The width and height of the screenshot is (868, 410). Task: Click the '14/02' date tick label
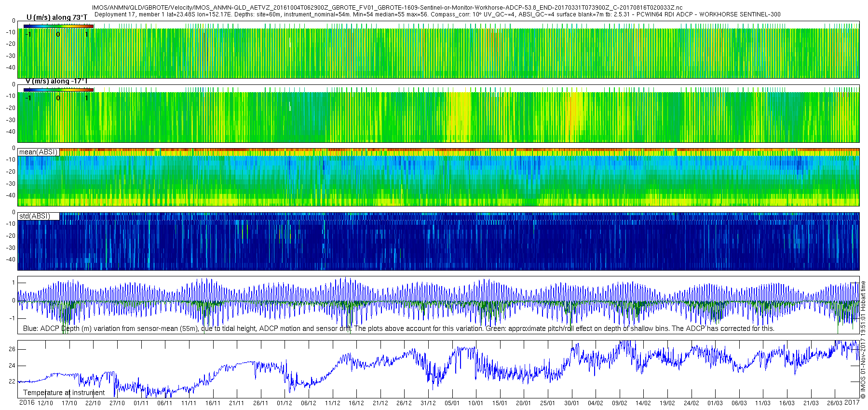click(x=643, y=403)
